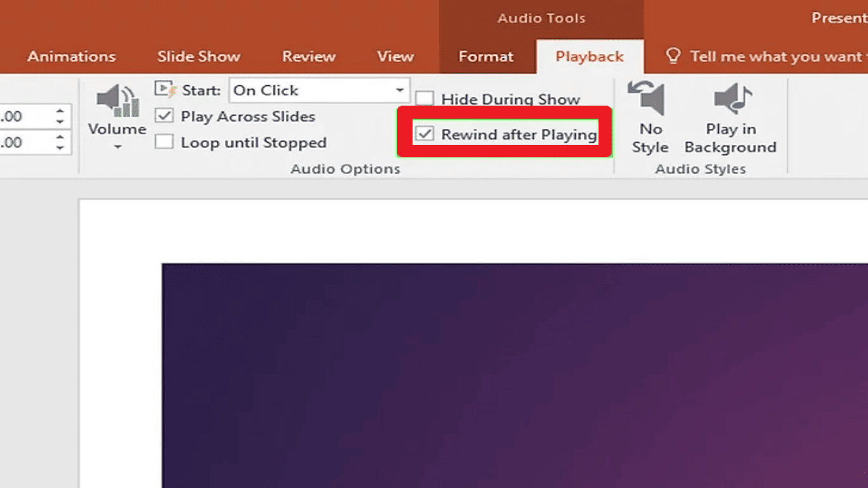This screenshot has width=868, height=488.
Task: Choose Play in Background style
Action: pos(730,118)
